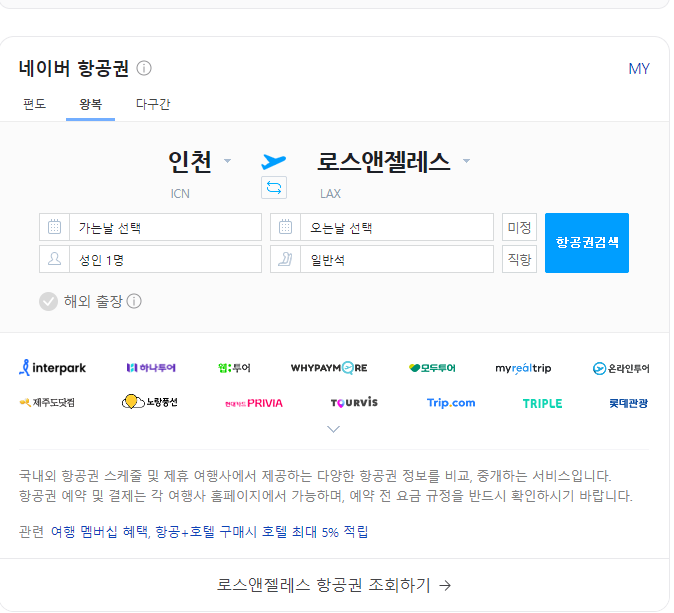Click the ICN airport code
Image resolution: width=674 pixels, height=613 pixels.
click(x=180, y=193)
